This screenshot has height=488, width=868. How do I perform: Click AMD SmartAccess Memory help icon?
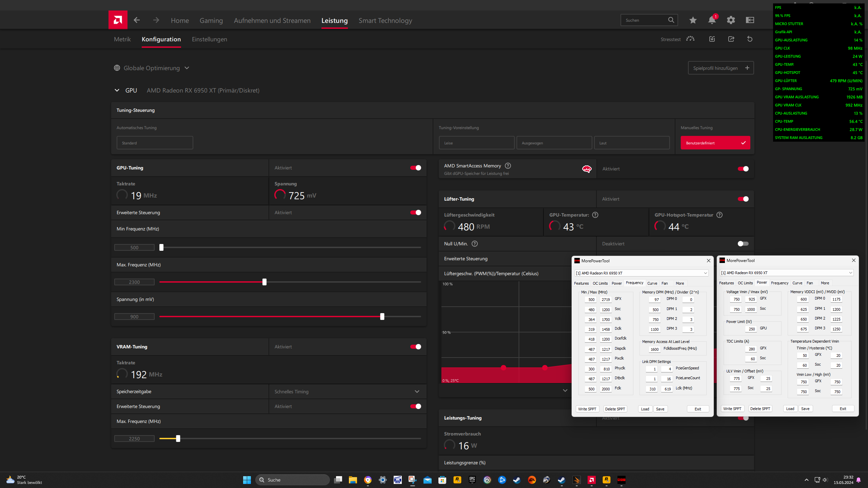(508, 166)
